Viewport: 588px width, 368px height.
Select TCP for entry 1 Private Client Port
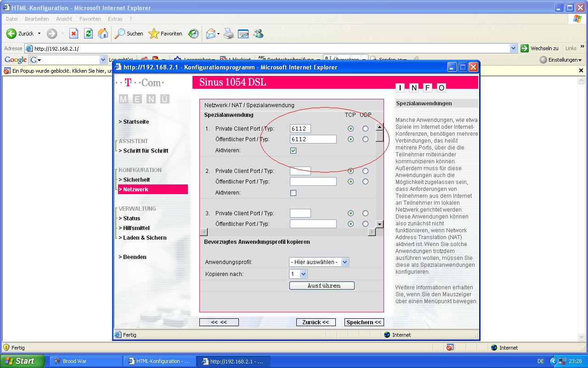(351, 129)
